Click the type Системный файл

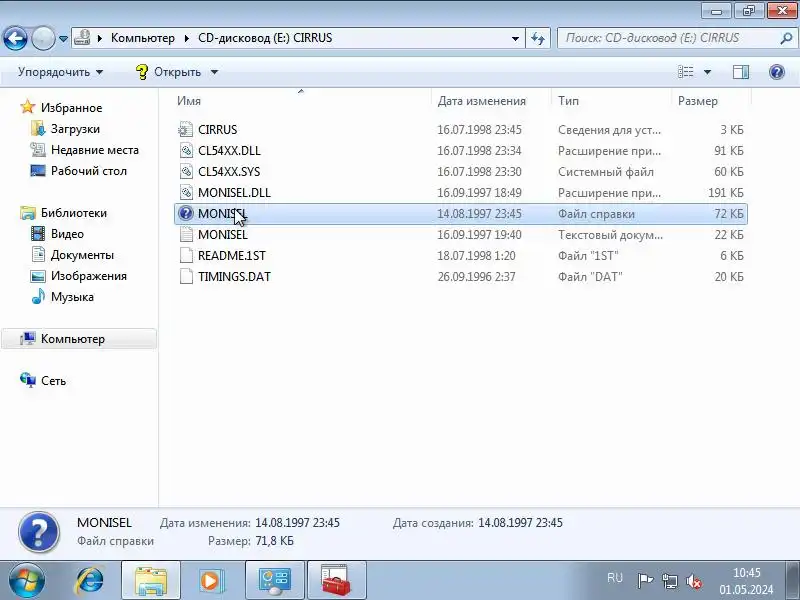606,171
